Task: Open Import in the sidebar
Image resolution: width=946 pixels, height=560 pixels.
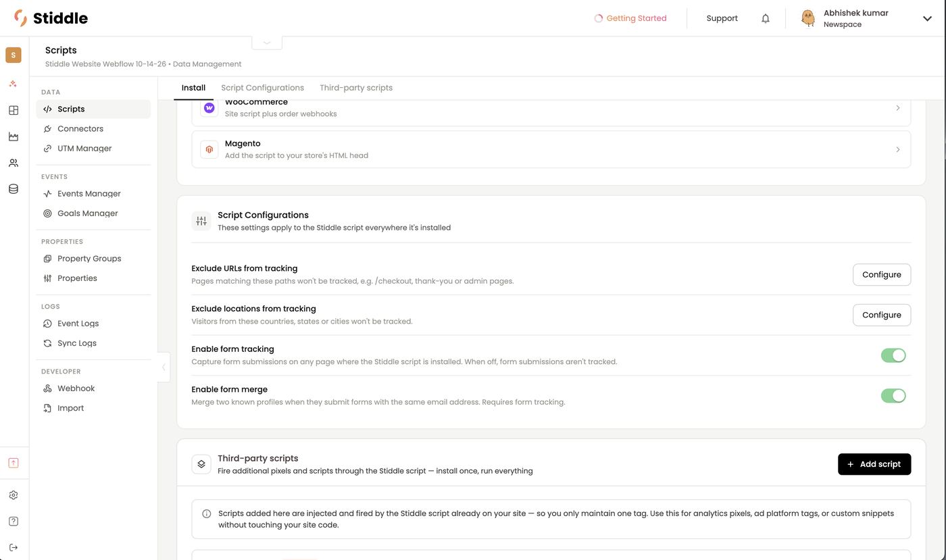Action: 93,407
